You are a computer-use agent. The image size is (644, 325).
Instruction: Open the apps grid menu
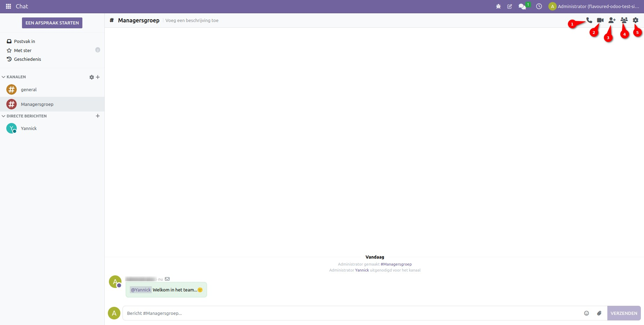[8, 6]
